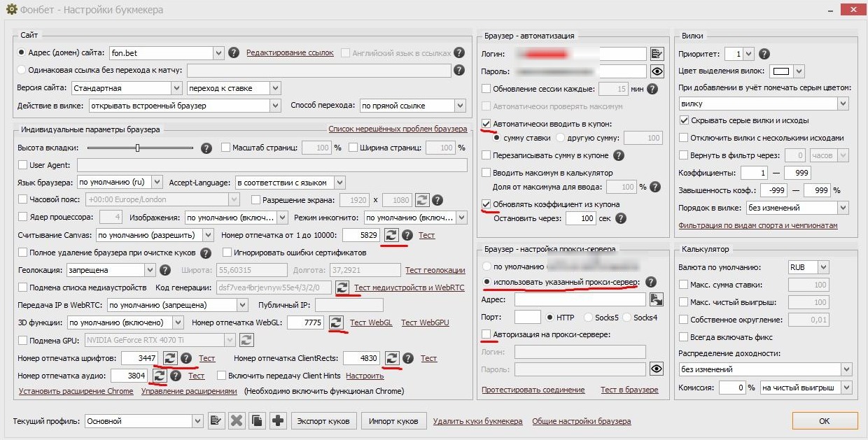Open help for fonts fingerprint number

coord(186,358)
